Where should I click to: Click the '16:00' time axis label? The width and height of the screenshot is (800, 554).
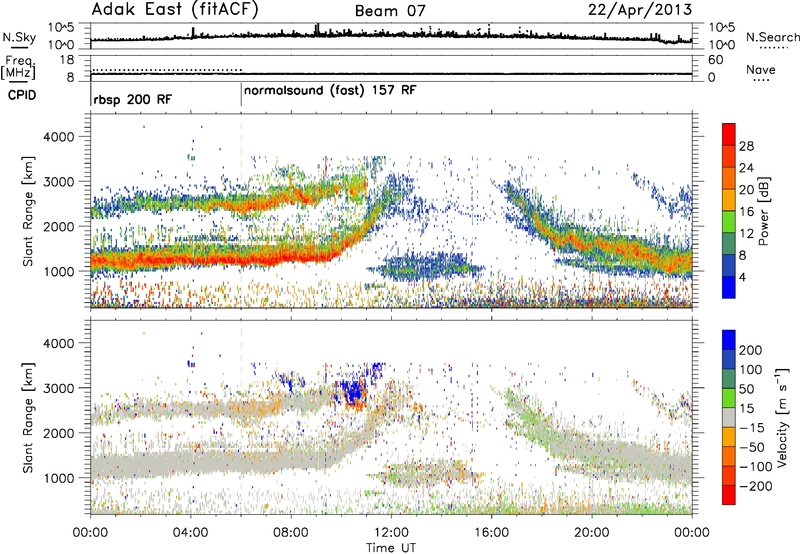pos(491,533)
